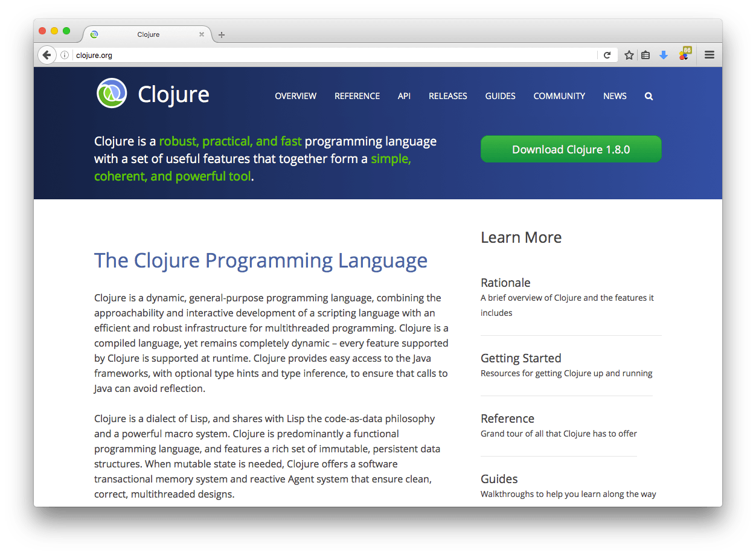
Task: Open a new tab with the plus button
Action: point(222,34)
